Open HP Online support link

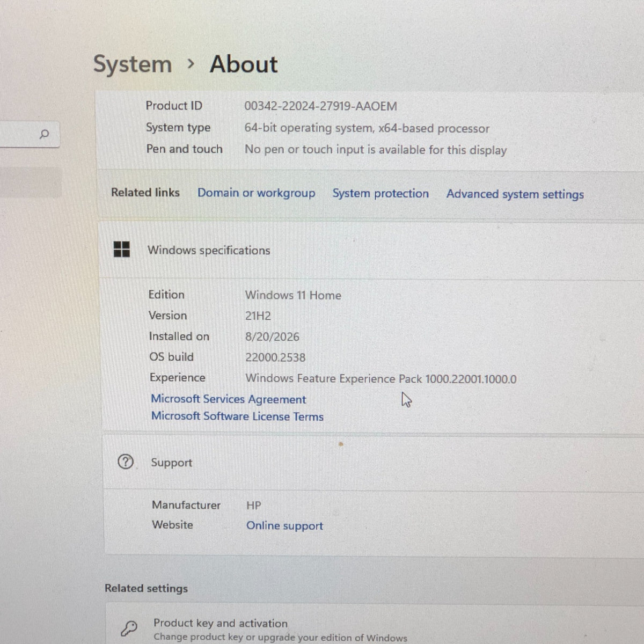(285, 526)
